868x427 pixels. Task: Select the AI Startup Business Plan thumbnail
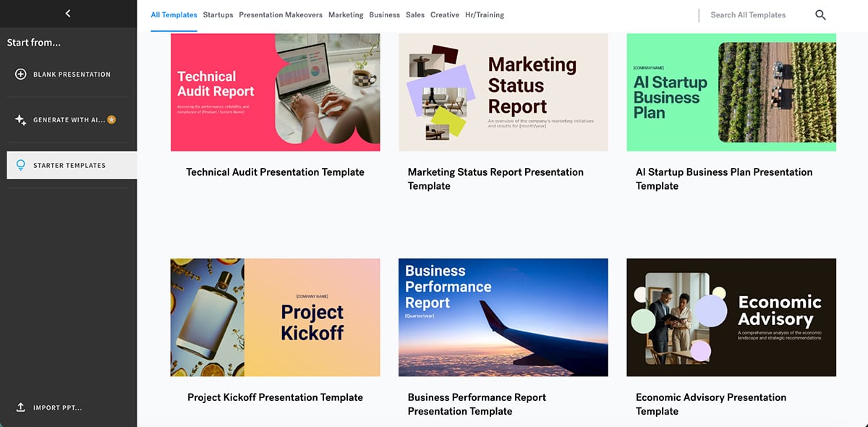[731, 92]
